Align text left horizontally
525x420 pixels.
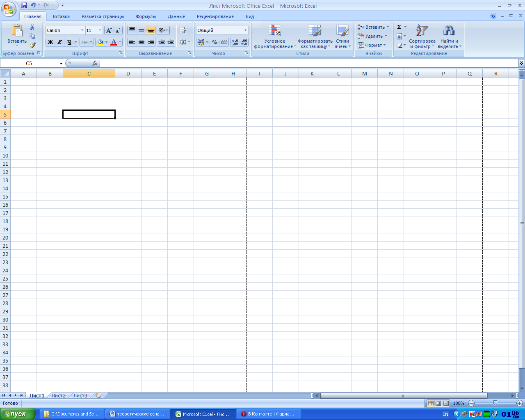(132, 42)
